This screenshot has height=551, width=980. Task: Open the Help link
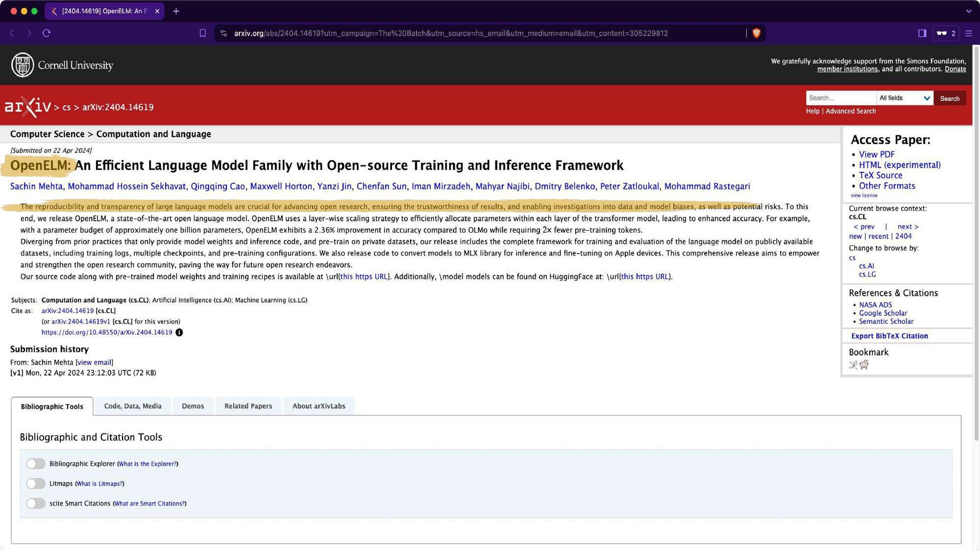pyautogui.click(x=813, y=111)
